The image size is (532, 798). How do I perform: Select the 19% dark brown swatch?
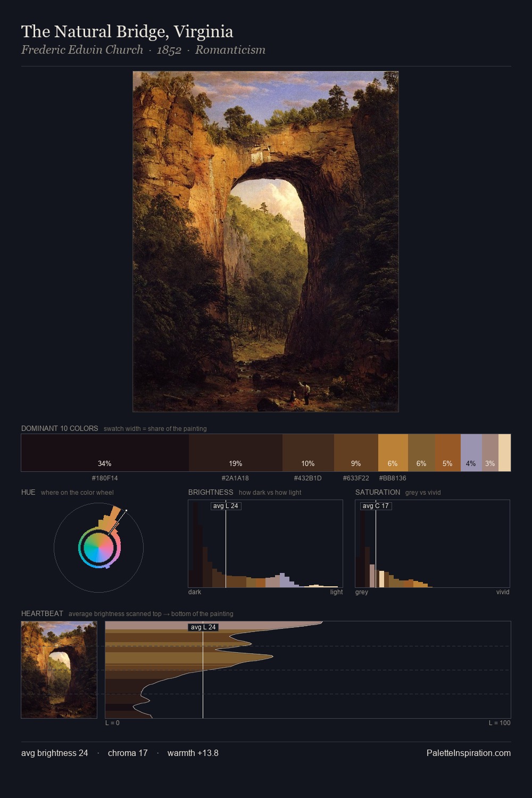236,453
